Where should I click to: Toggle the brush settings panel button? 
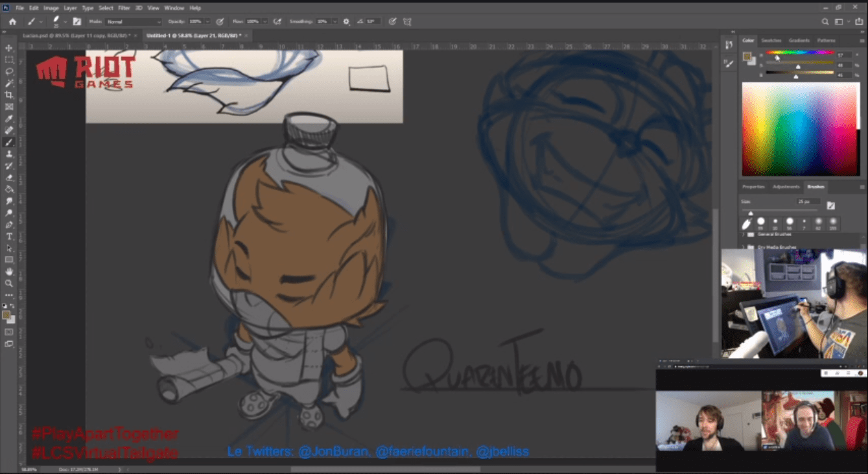click(76, 21)
